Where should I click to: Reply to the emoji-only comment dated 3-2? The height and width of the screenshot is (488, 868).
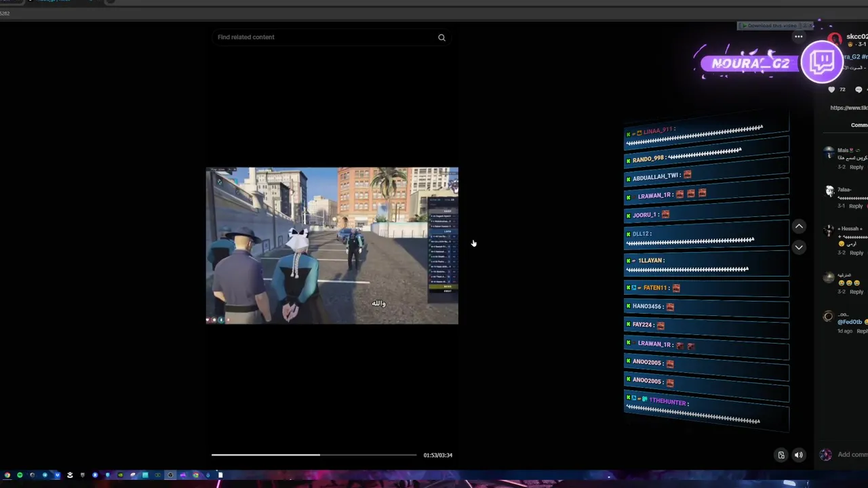point(856,292)
